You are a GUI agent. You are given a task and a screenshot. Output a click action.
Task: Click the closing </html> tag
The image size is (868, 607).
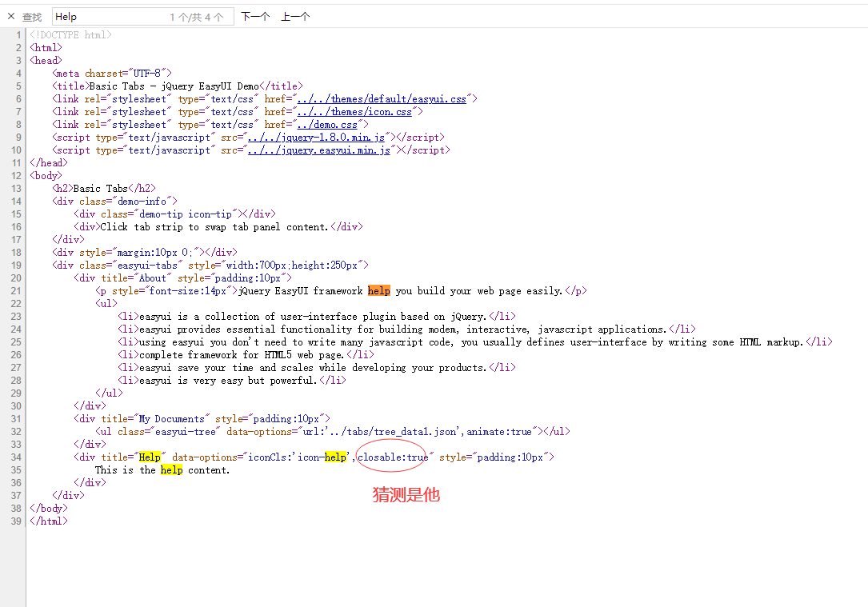pos(49,521)
